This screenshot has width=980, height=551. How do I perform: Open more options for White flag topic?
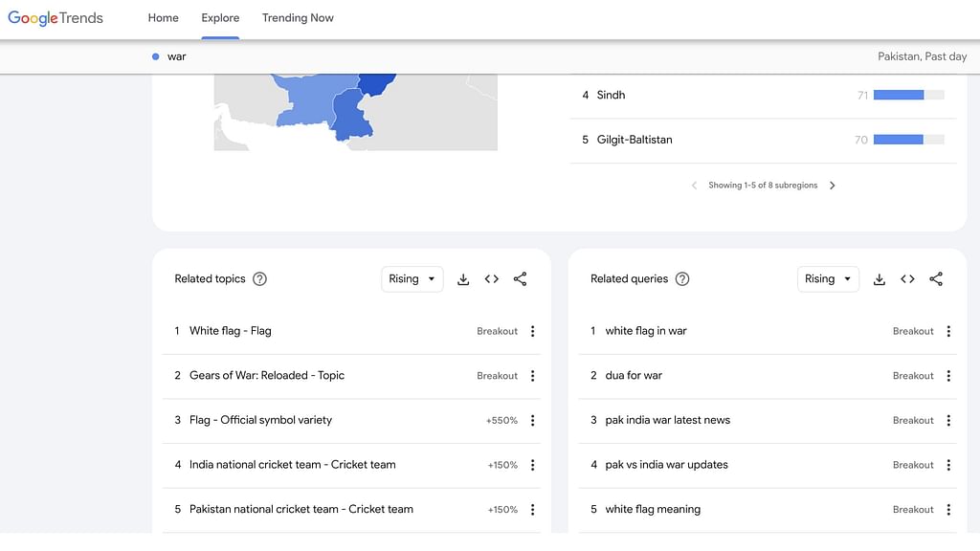532,331
